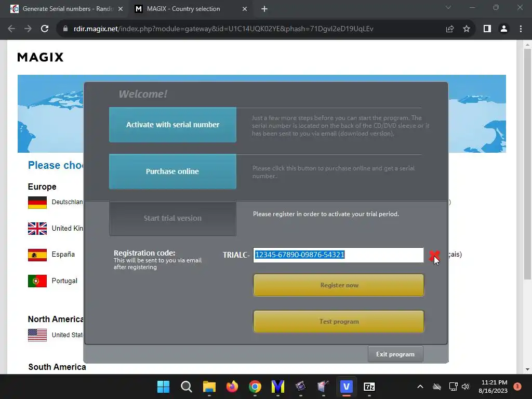Screen dimensions: 532x399
Task: Click the red X invalid code icon
Action: 434,256
